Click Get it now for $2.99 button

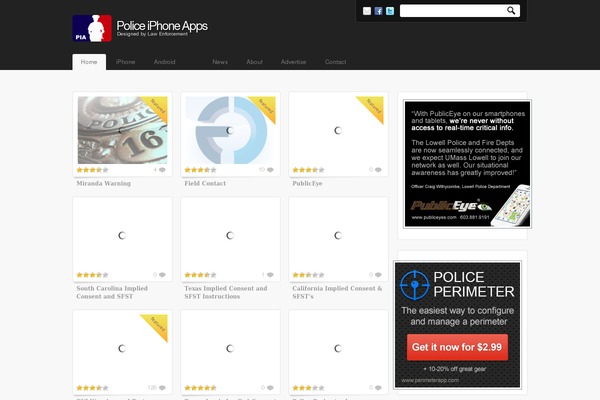pos(457,347)
